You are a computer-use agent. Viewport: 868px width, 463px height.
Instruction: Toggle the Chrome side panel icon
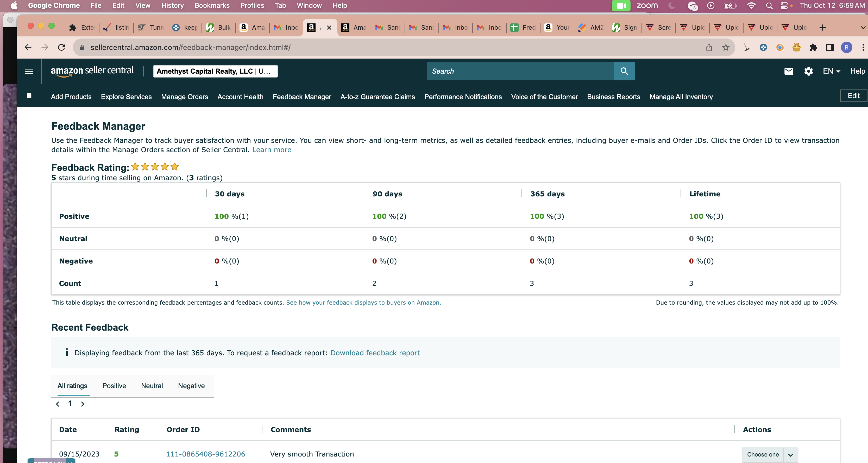pyautogui.click(x=830, y=48)
